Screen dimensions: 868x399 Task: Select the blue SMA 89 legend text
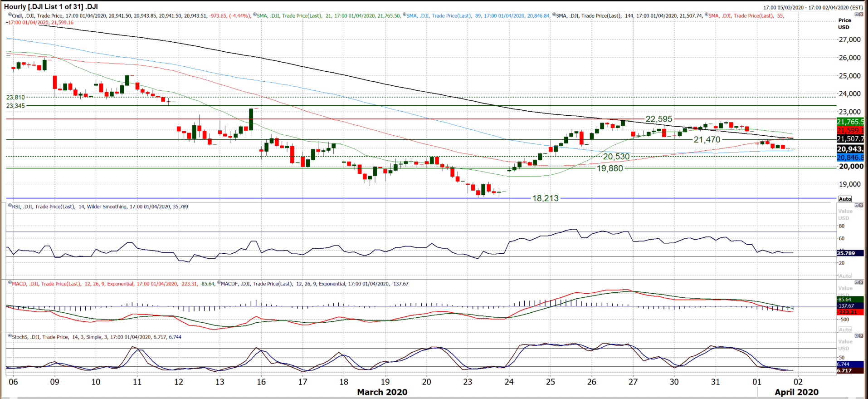(x=478, y=15)
